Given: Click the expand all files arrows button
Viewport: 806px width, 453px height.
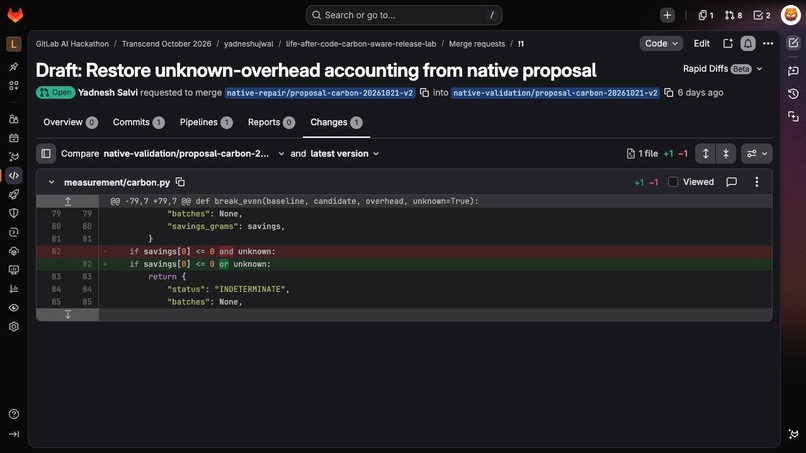Looking at the screenshot, I should 705,153.
